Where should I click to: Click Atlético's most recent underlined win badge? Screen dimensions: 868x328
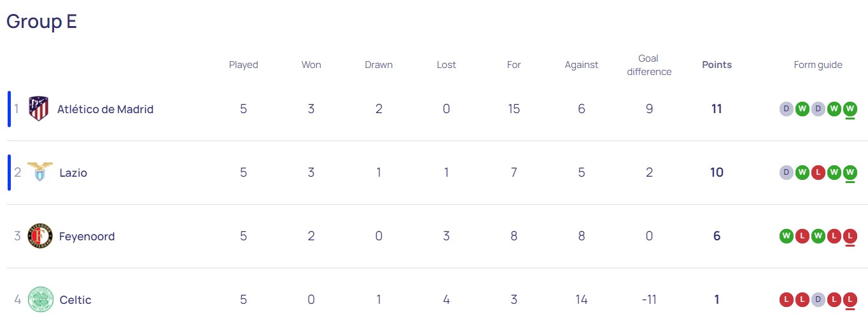[x=850, y=109]
